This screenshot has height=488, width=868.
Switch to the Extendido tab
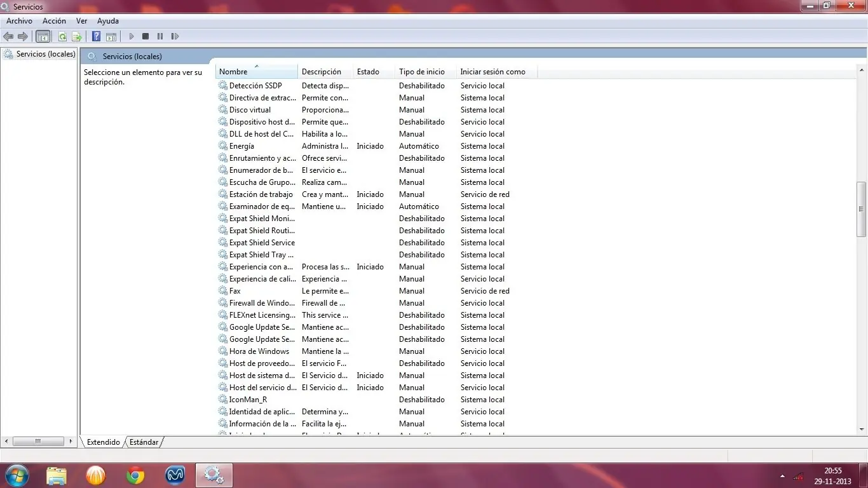click(104, 442)
